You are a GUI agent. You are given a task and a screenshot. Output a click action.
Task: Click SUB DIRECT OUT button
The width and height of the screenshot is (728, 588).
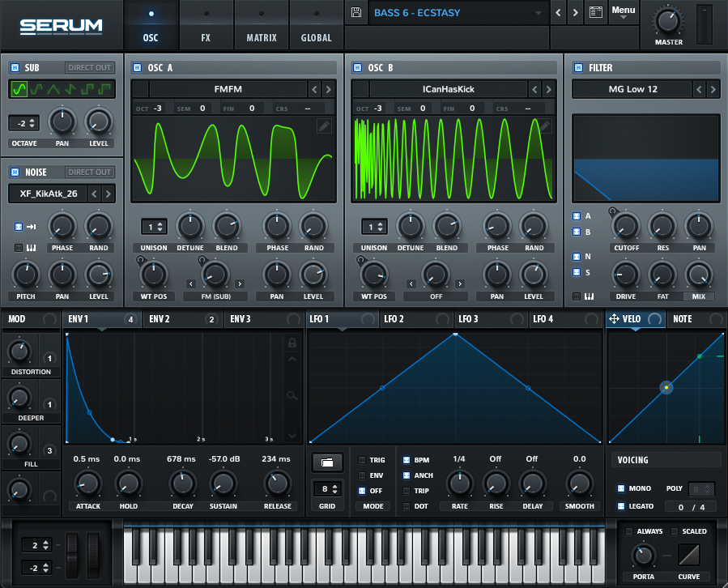[90, 68]
